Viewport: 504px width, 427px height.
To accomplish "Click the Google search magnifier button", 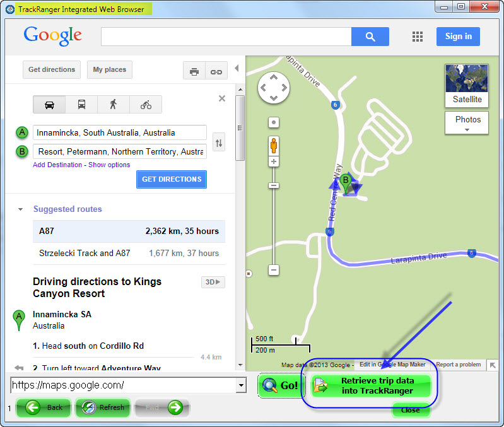I will pyautogui.click(x=370, y=37).
